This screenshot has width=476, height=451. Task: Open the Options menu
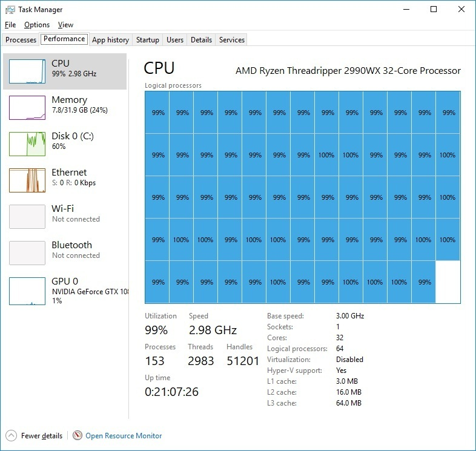pos(37,25)
